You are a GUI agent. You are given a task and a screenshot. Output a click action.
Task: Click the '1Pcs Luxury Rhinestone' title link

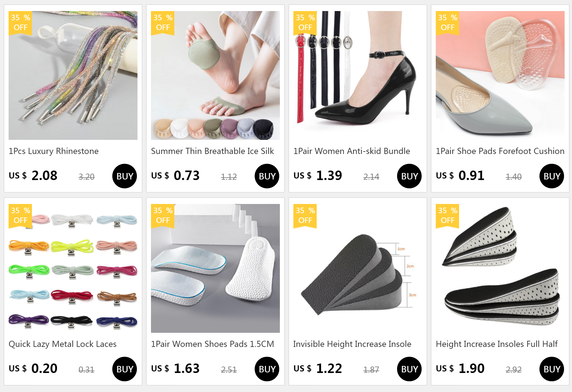click(54, 151)
